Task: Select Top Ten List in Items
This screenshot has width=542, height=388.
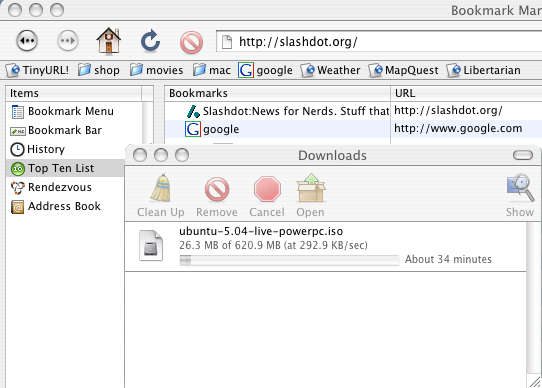Action: (66, 168)
